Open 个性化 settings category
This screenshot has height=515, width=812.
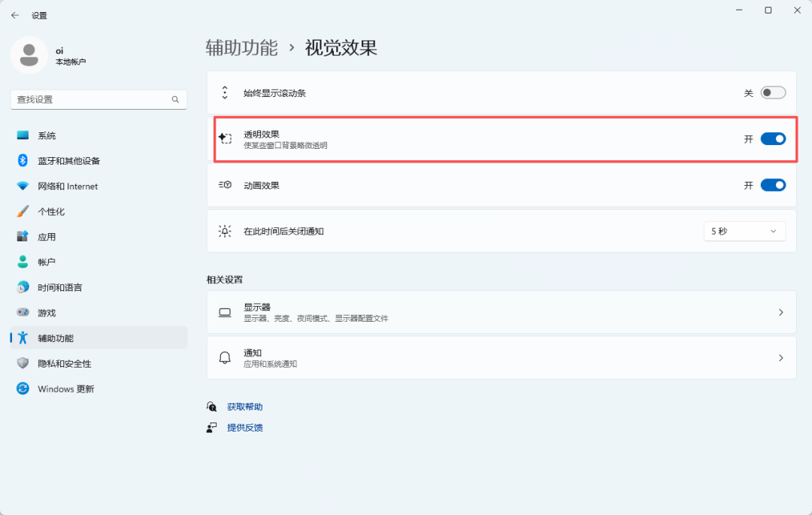click(x=98, y=211)
